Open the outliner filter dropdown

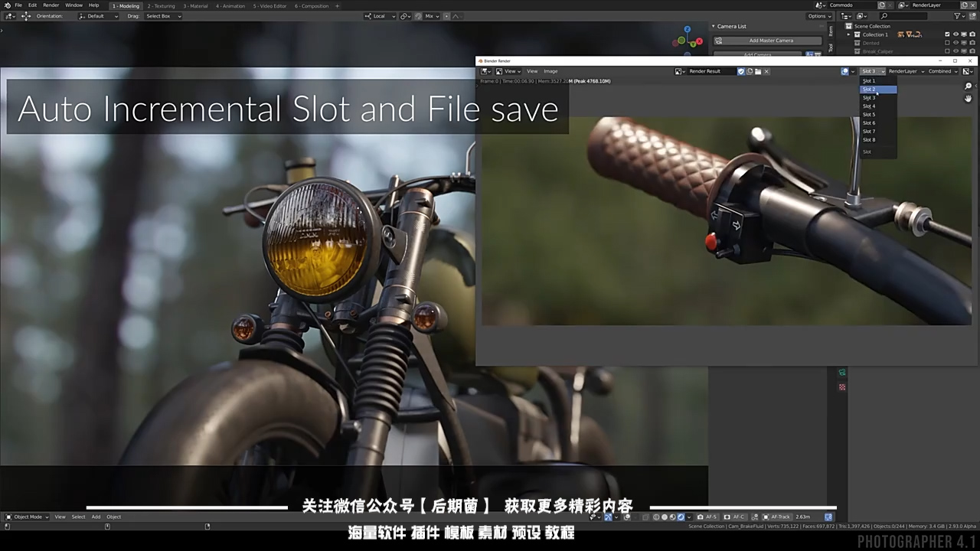pyautogui.click(x=960, y=16)
